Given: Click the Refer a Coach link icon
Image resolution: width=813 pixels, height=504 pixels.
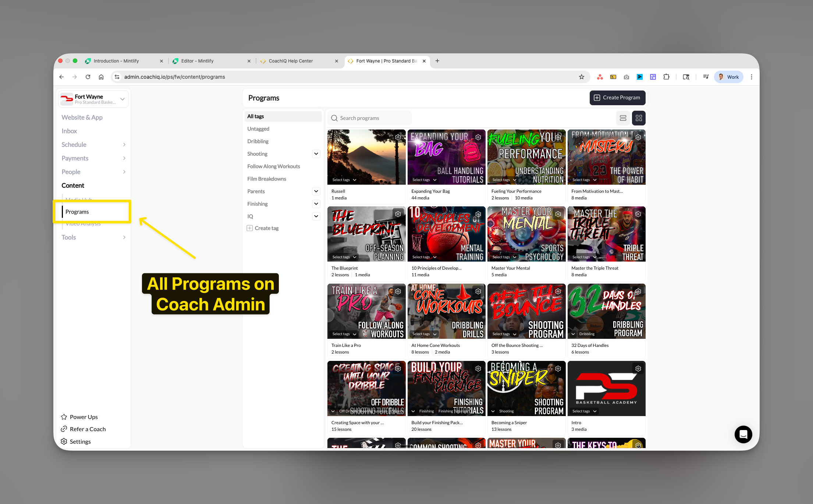Looking at the screenshot, I should pyautogui.click(x=64, y=429).
